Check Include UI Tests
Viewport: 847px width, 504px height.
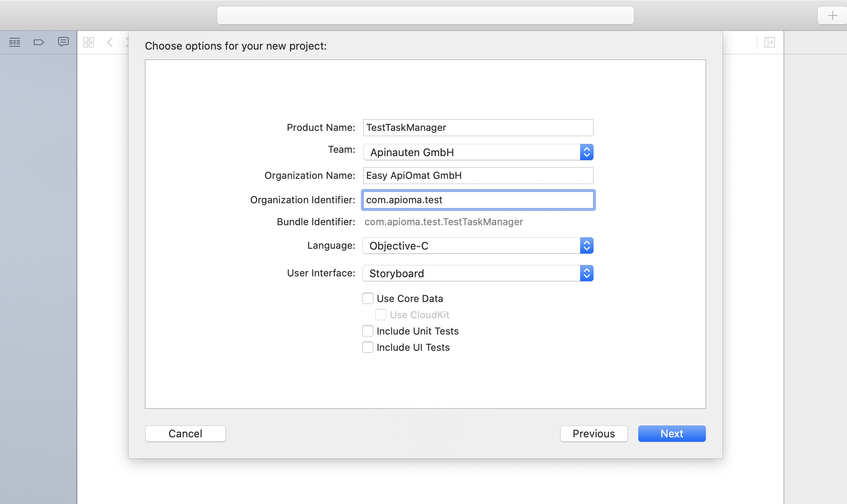[x=368, y=347]
